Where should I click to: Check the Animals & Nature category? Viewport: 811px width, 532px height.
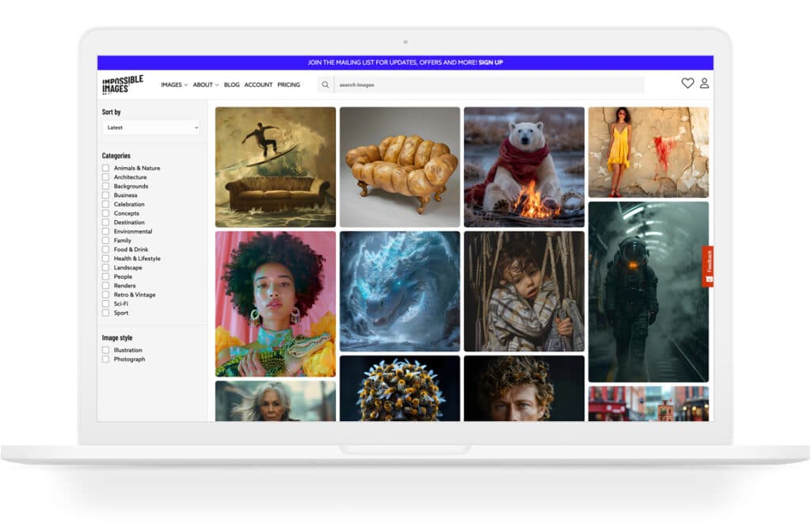coord(105,169)
